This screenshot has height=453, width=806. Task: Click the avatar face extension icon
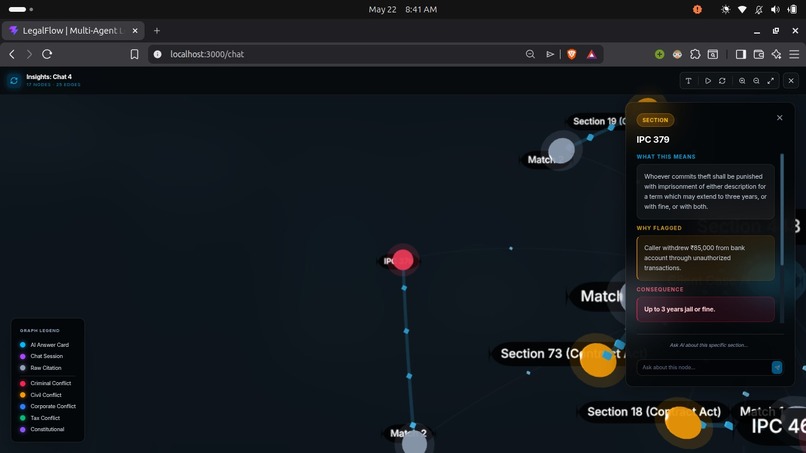[x=677, y=54]
